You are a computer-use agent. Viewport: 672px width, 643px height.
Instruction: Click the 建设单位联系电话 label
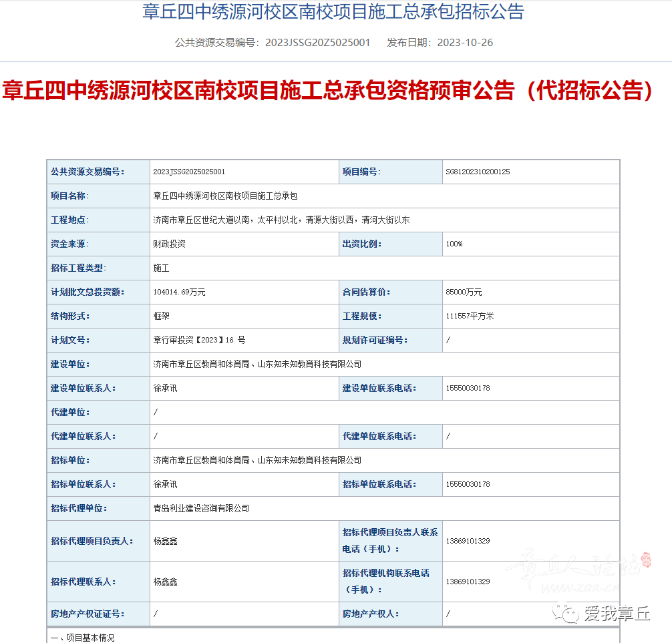coord(379,388)
